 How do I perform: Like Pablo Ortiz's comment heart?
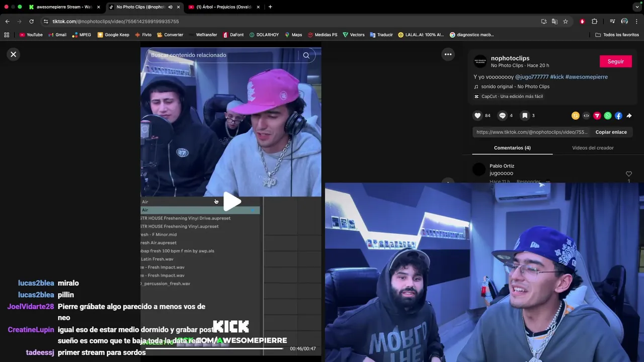point(628,174)
